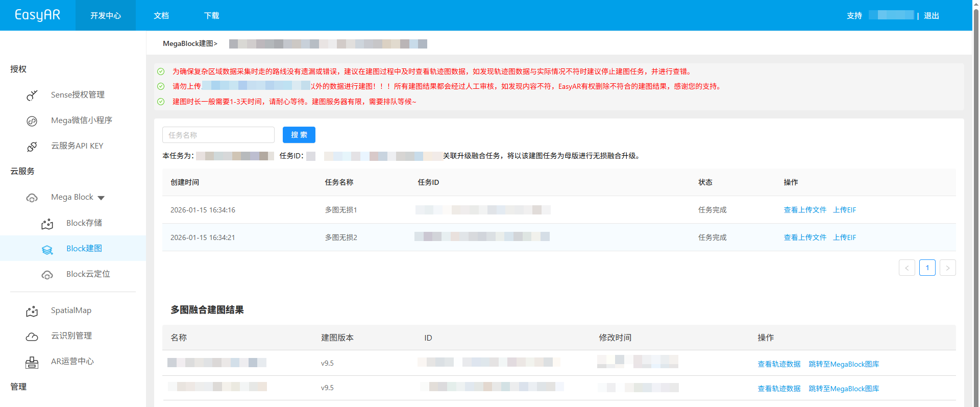Click the Block建图 layers icon

click(x=47, y=249)
